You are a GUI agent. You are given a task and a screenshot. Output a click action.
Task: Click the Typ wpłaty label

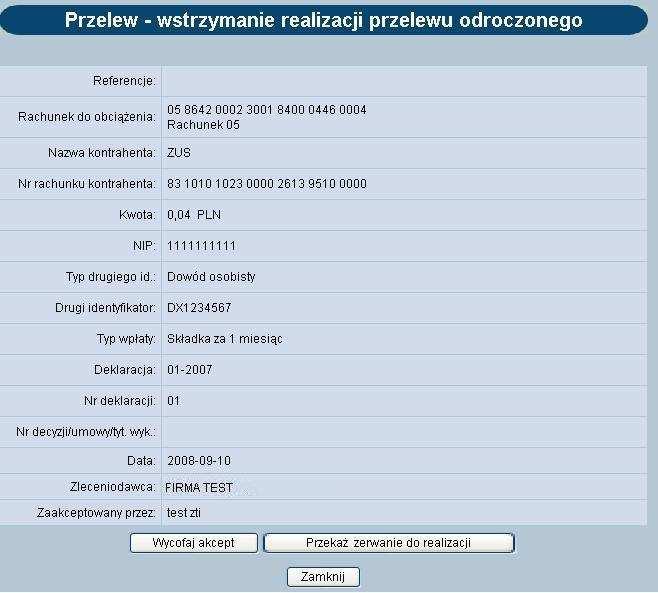(126, 339)
